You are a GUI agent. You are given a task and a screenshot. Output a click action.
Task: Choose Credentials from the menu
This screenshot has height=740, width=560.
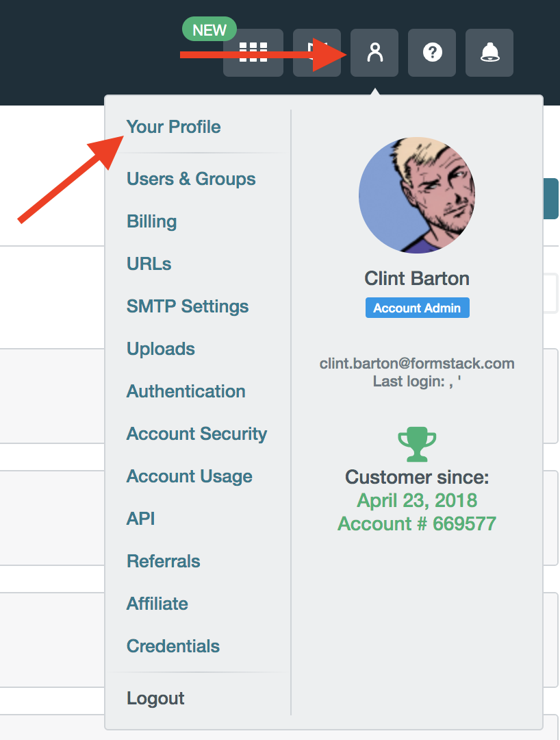click(x=173, y=646)
